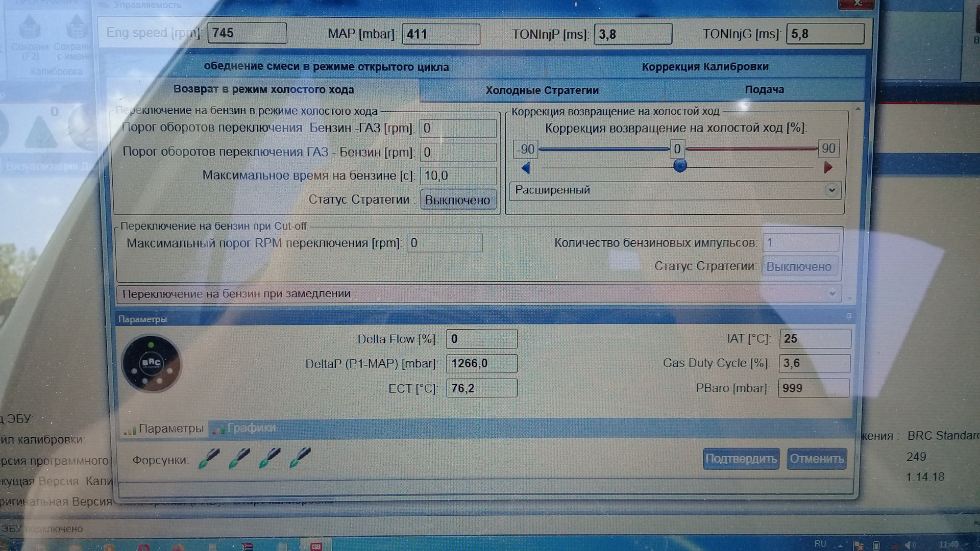Click the BRC changeover switch icon
980x551 pixels.
click(151, 363)
